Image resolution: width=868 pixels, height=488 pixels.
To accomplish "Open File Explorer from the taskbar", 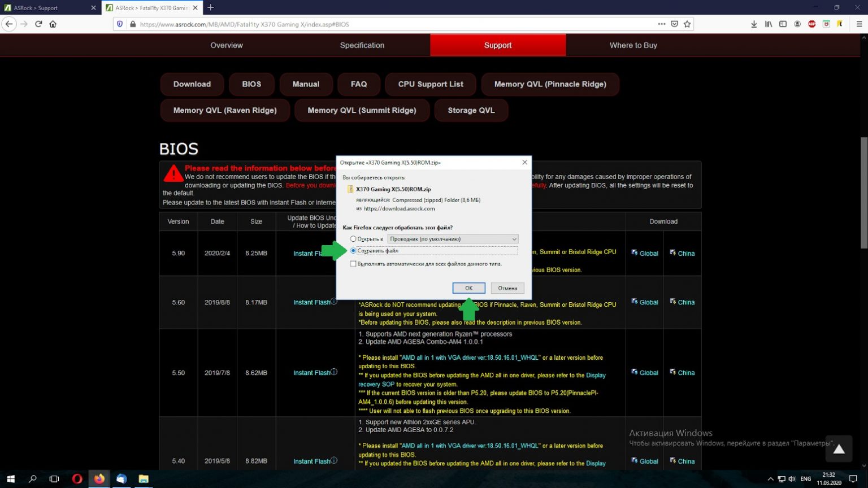I will (144, 479).
